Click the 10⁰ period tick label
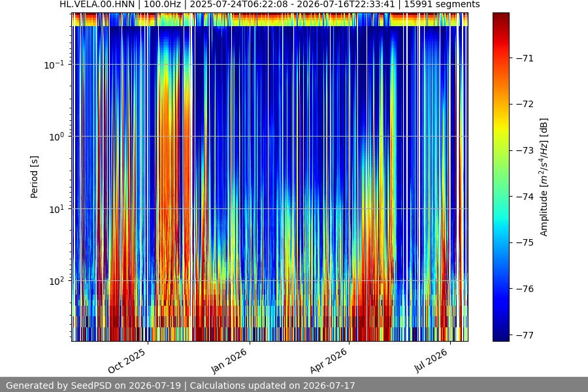The width and height of the screenshot is (588, 392). (x=57, y=137)
